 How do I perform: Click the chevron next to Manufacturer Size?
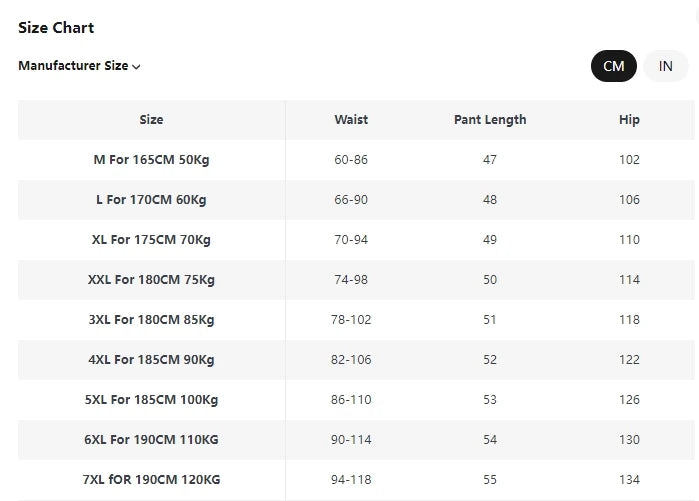(136, 67)
